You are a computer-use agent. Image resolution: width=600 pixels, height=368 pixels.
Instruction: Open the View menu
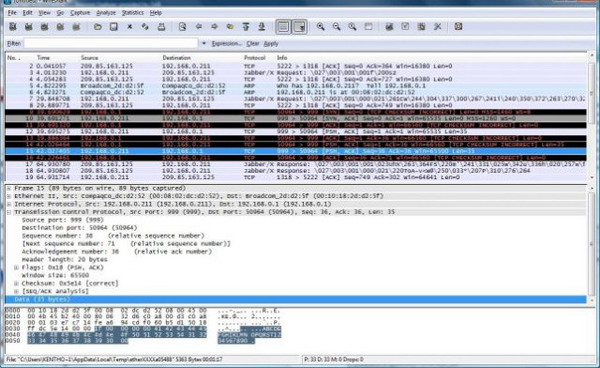(44, 13)
